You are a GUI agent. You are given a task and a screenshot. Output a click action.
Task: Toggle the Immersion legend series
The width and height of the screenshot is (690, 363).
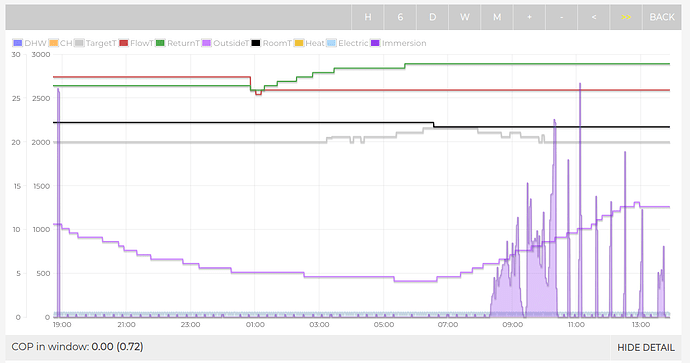pyautogui.click(x=399, y=43)
